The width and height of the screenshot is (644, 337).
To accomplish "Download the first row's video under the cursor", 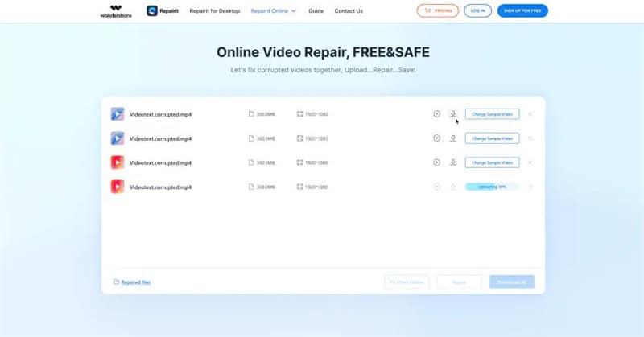I will point(453,113).
